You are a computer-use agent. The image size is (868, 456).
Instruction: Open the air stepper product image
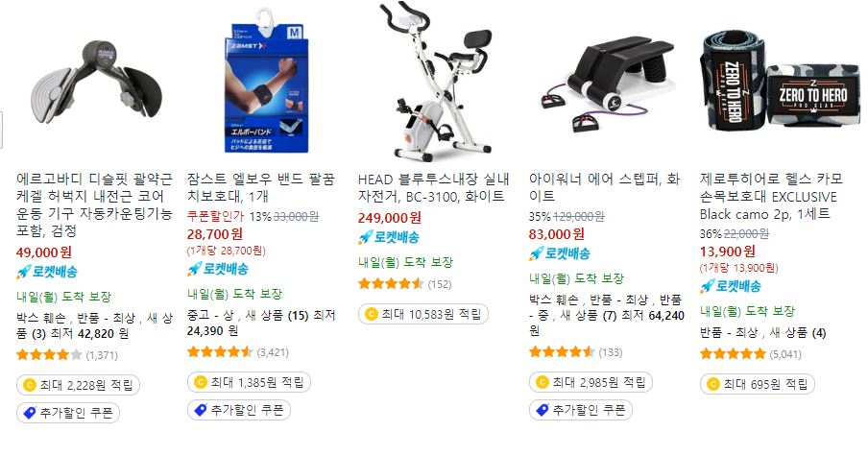click(x=607, y=83)
